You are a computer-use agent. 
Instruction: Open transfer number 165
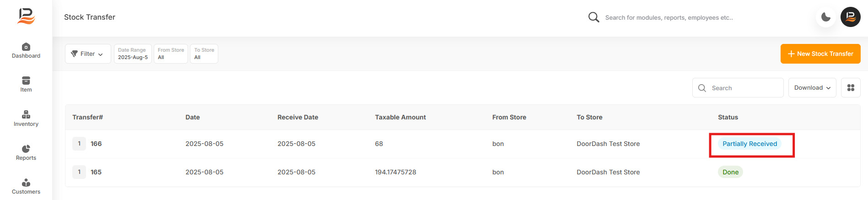[96, 172]
